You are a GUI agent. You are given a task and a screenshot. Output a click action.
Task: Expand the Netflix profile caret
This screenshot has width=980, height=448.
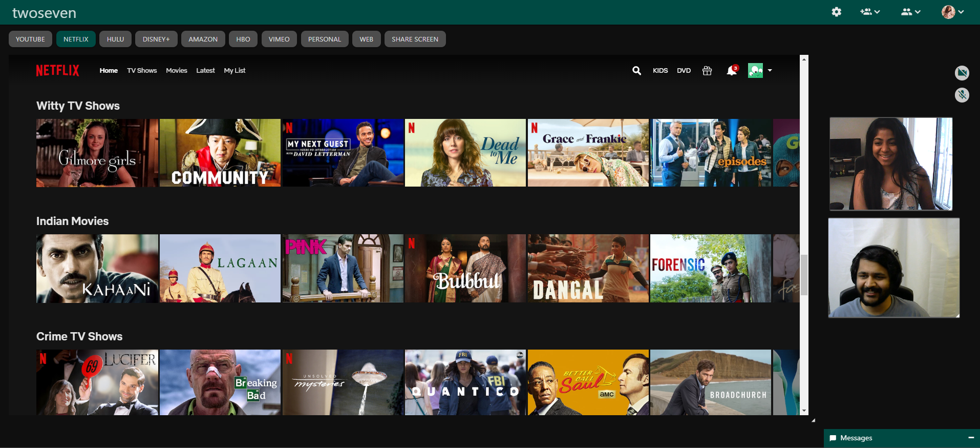coord(770,71)
